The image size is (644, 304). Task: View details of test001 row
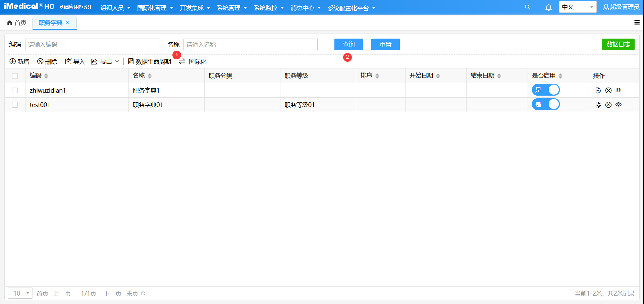(x=619, y=104)
